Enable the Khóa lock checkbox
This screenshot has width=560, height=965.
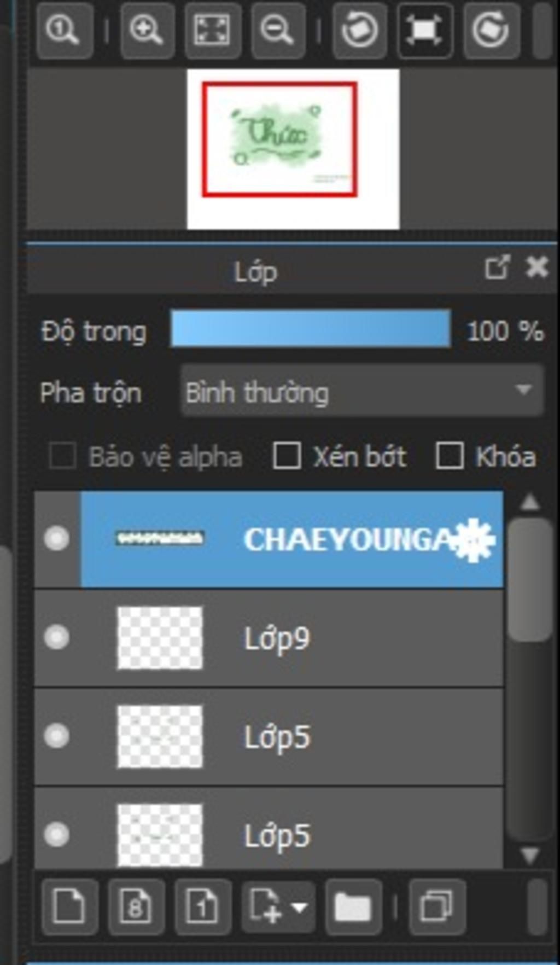tap(450, 456)
